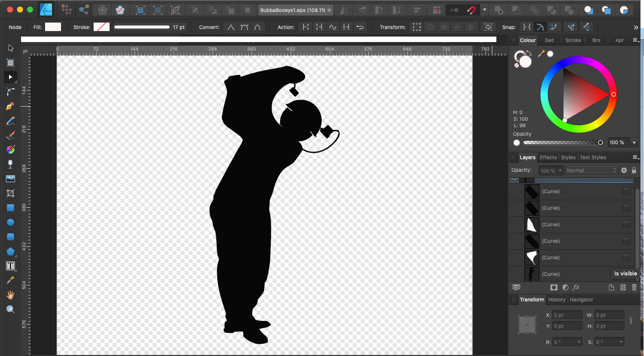Select the BubbaBooeys1.eps document tab
Image resolution: width=644 pixels, height=356 pixels.
pyautogui.click(x=295, y=10)
